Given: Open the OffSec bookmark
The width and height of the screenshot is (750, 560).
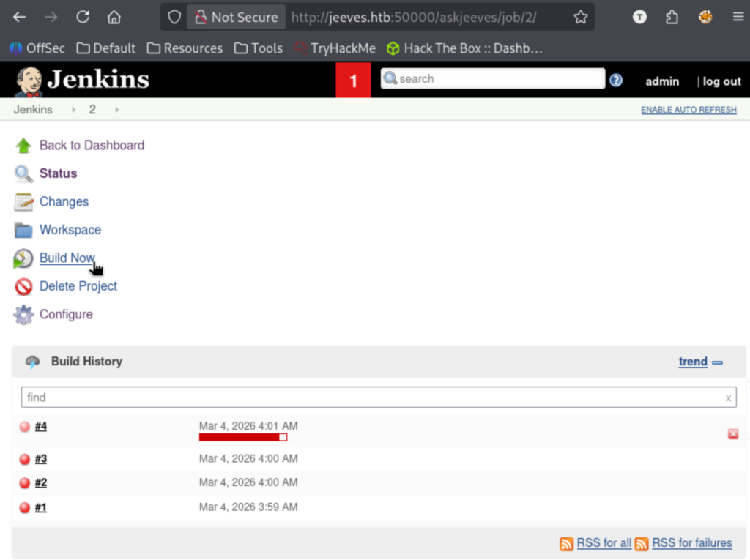Looking at the screenshot, I should click(37, 48).
